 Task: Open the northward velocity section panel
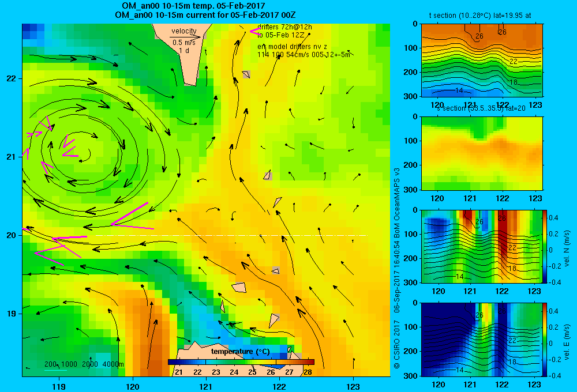pos(482,246)
